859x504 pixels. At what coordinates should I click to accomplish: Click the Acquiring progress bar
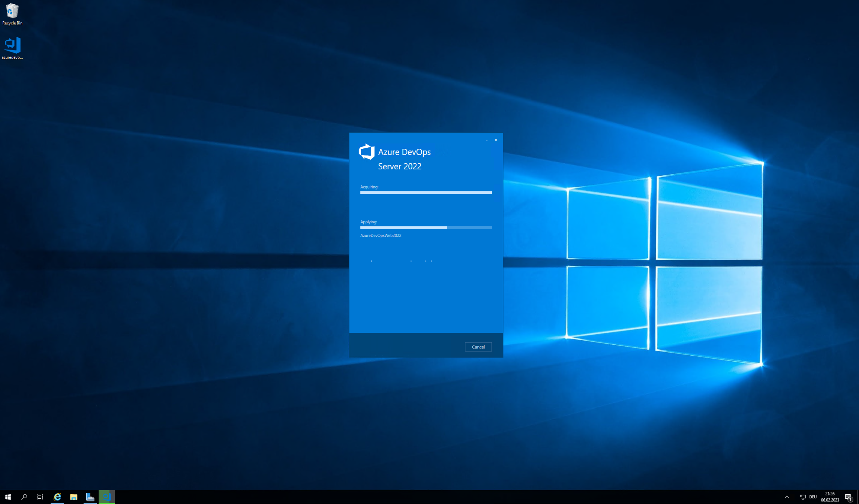(x=426, y=193)
